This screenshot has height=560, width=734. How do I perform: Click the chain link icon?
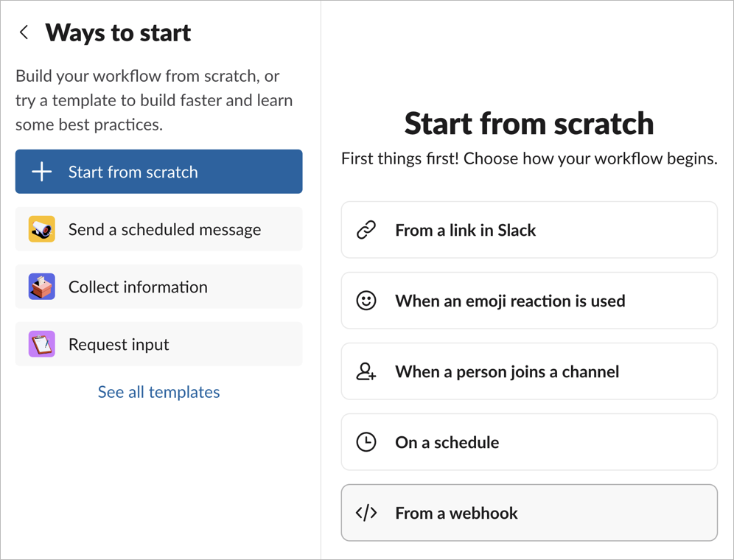tap(366, 230)
